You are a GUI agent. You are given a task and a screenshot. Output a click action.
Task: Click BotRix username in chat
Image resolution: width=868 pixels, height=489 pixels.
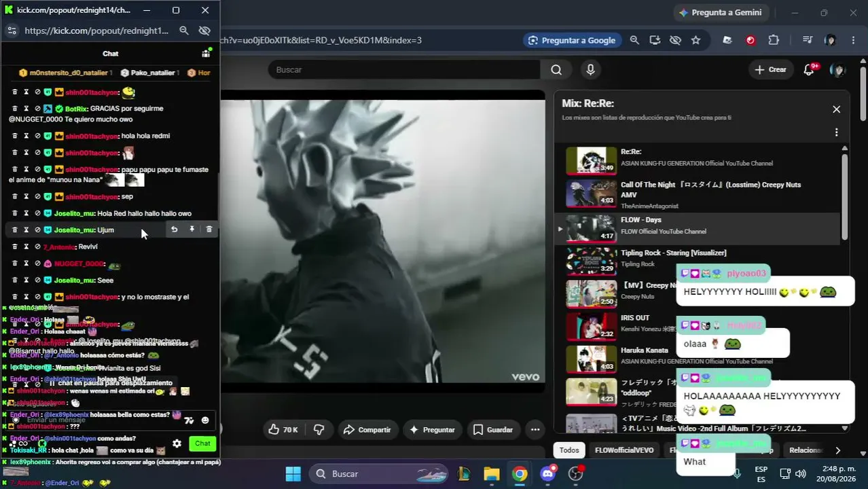[76, 109]
